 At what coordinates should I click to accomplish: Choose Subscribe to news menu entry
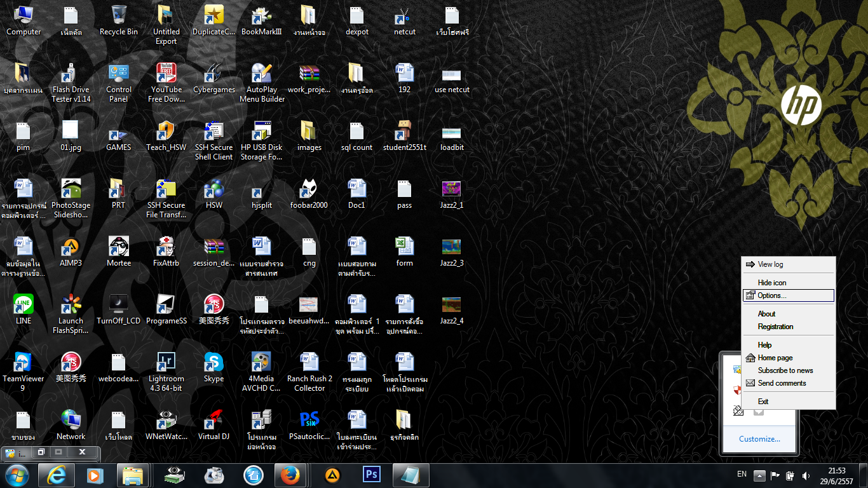click(x=788, y=370)
